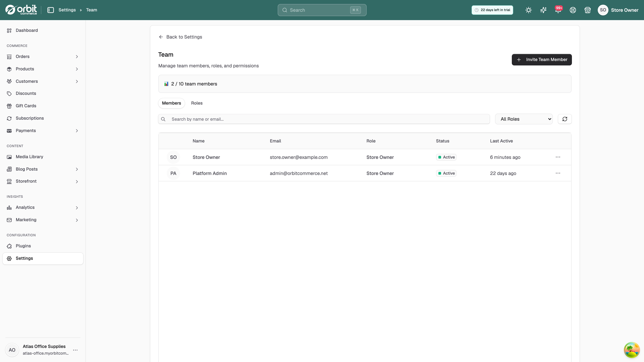Open Subscriptions from the sidebar
This screenshot has width=644, height=362.
[x=43, y=118]
